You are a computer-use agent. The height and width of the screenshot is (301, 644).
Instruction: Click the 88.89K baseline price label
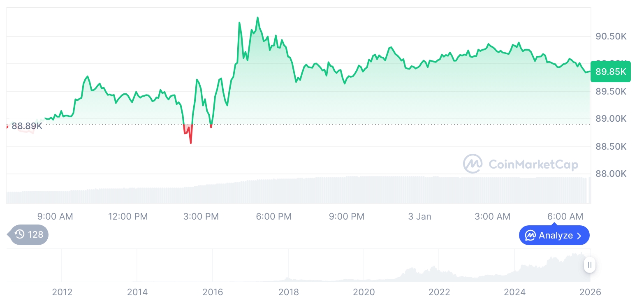(27, 126)
